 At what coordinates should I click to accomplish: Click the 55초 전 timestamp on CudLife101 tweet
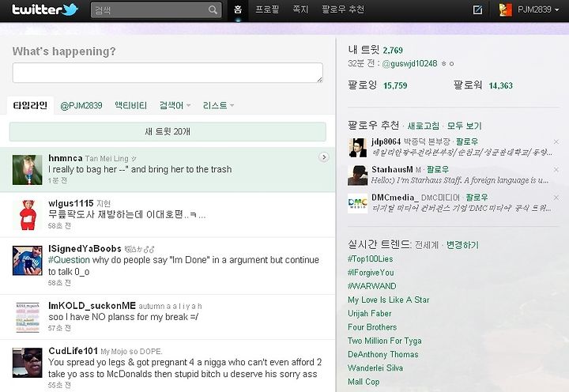[x=59, y=385]
